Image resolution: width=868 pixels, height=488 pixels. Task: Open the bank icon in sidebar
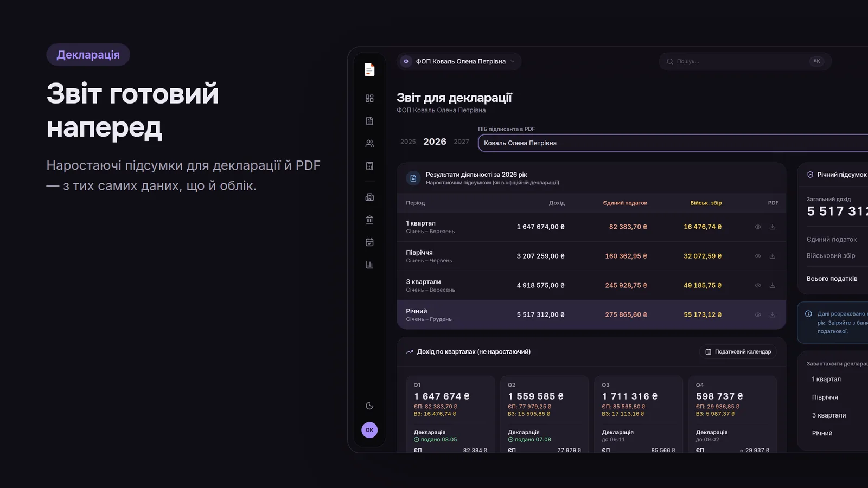point(369,220)
